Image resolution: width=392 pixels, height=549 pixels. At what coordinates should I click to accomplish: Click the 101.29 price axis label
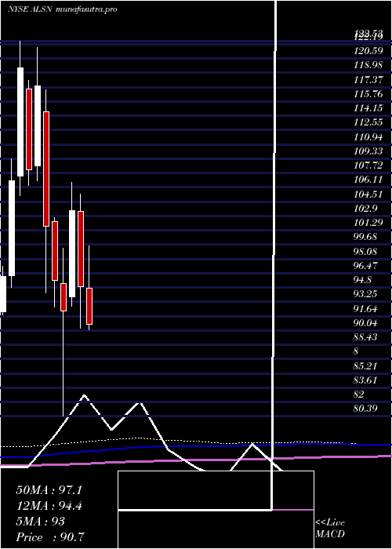368,223
